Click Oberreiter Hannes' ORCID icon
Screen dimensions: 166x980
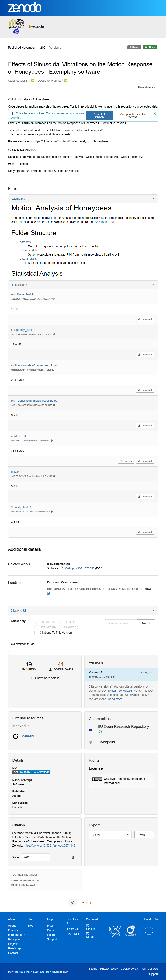[x=65, y=81]
